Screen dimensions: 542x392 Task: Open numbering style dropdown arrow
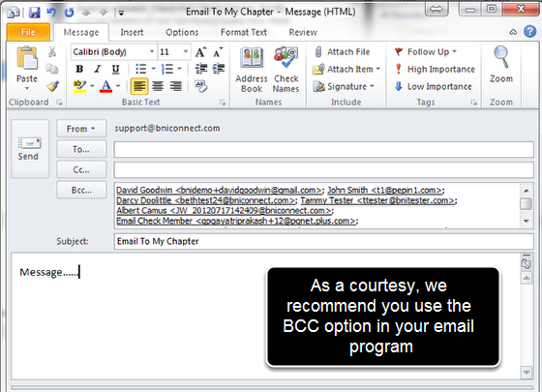tap(179, 69)
